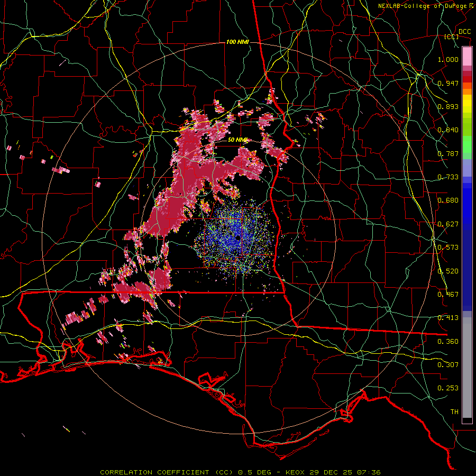
Task: Click the black radar site dot at map center
Action: 237,237
